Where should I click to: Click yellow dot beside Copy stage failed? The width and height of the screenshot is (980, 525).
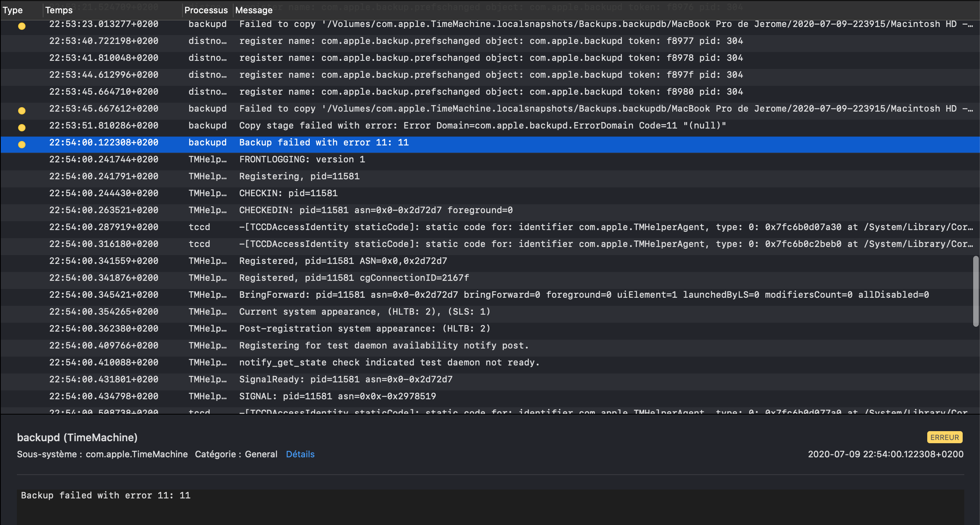[x=22, y=128]
